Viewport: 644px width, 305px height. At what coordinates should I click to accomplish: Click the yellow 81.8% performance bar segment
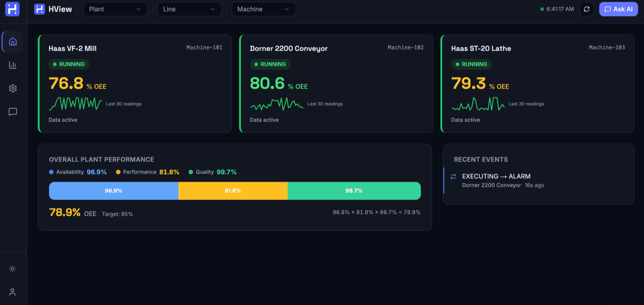tap(233, 191)
